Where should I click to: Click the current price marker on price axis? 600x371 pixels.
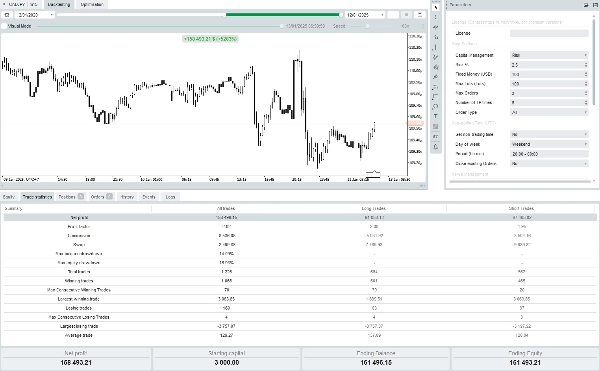(415, 123)
